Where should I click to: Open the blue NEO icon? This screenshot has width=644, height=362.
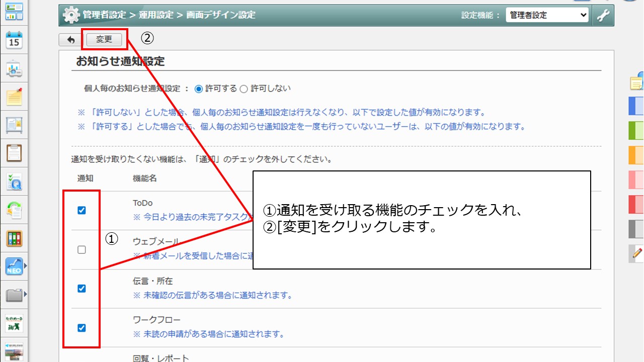point(14,266)
